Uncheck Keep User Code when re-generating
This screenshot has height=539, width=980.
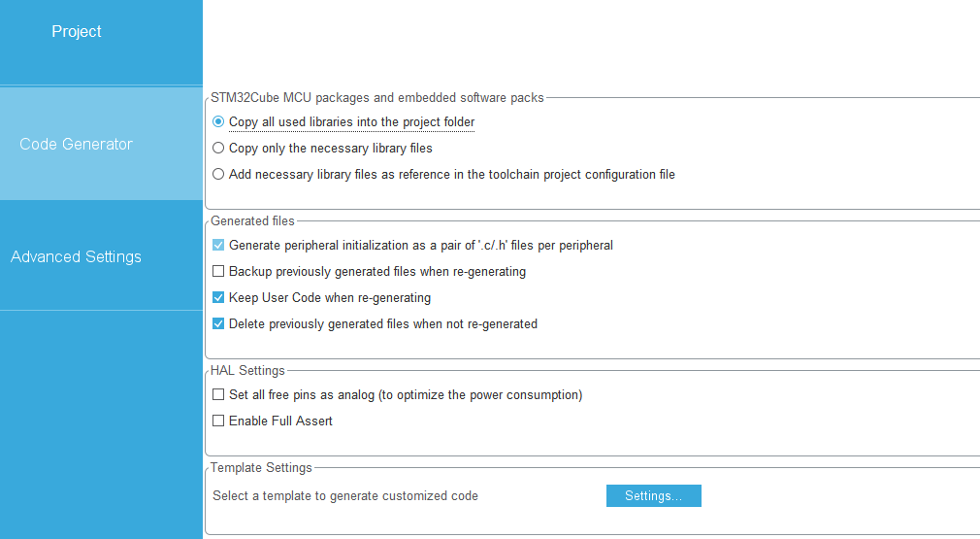point(218,298)
